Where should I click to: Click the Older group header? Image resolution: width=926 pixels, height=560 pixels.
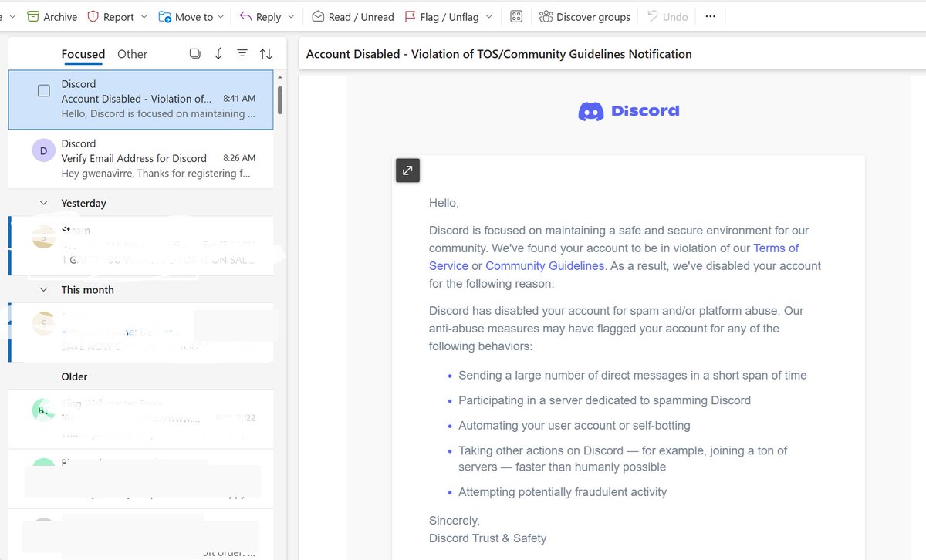[140, 376]
